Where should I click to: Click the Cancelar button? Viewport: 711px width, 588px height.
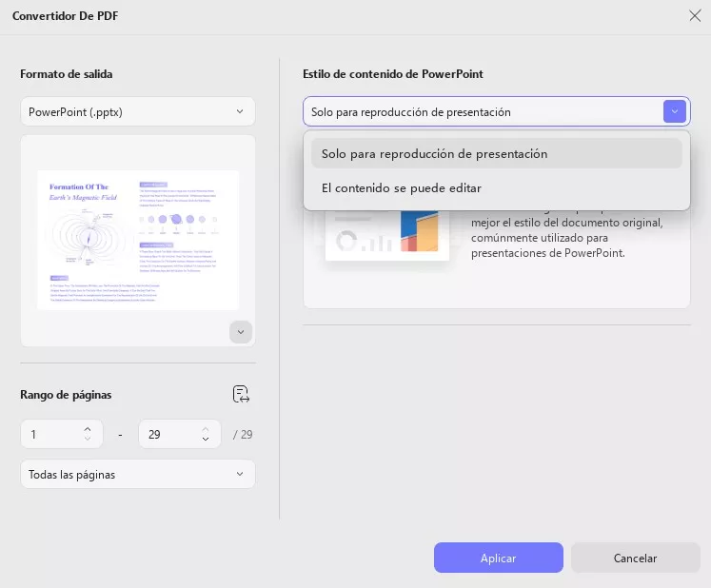pyautogui.click(x=635, y=558)
